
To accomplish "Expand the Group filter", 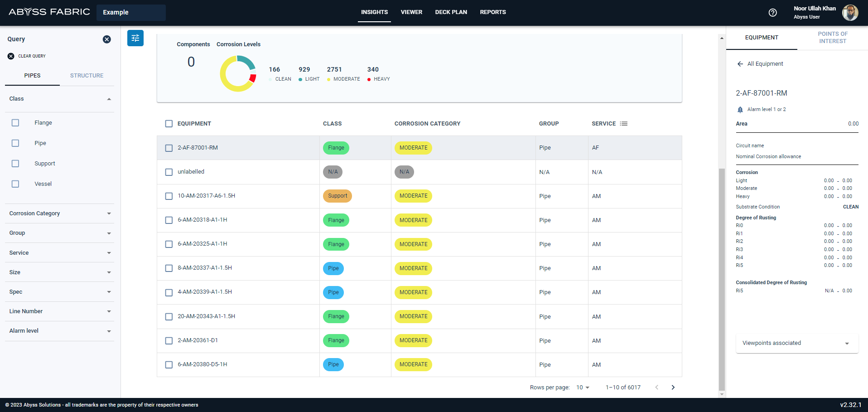I will coord(59,233).
